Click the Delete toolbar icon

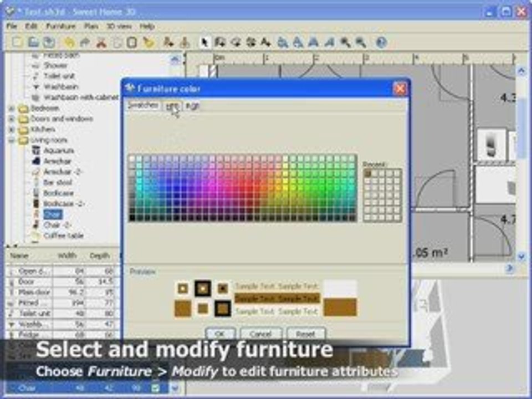point(149,43)
